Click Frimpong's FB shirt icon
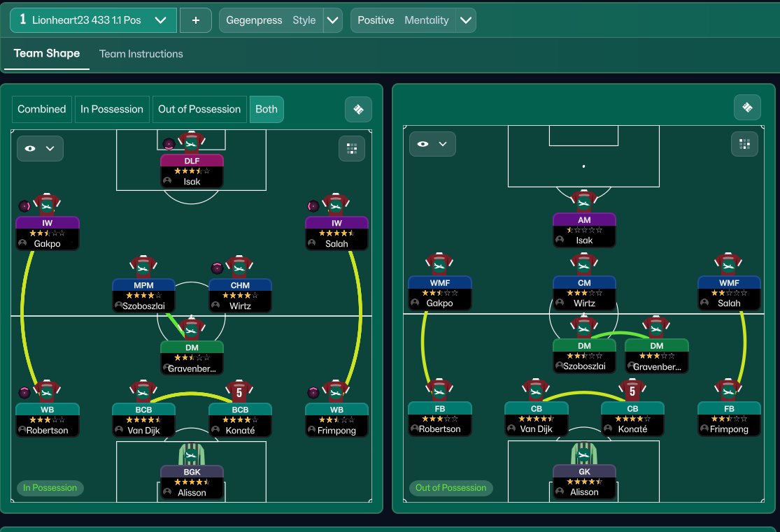 [x=728, y=390]
